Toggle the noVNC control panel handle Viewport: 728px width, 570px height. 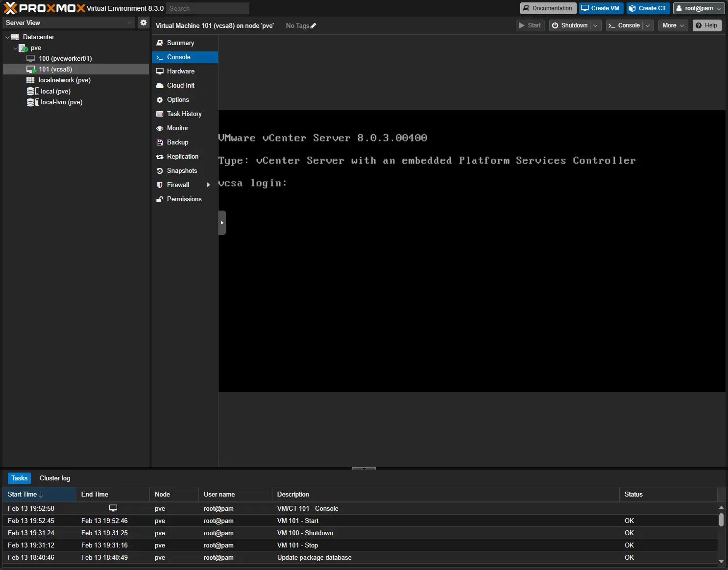pos(222,223)
